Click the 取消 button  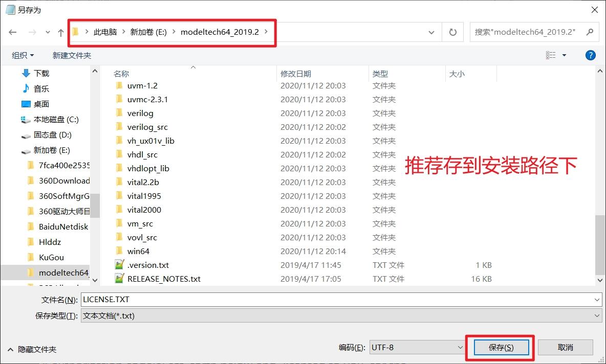566,348
